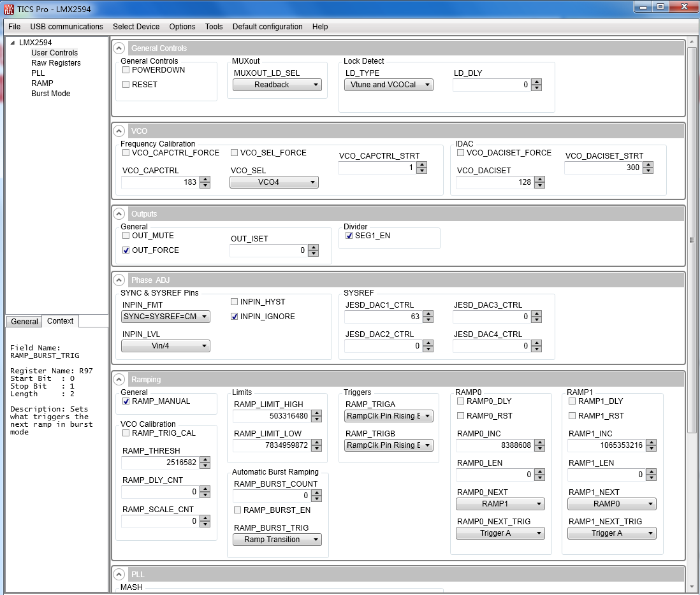Decrease VCO_CAPCTRL with the down arrow
The image size is (700, 595).
coord(205,185)
